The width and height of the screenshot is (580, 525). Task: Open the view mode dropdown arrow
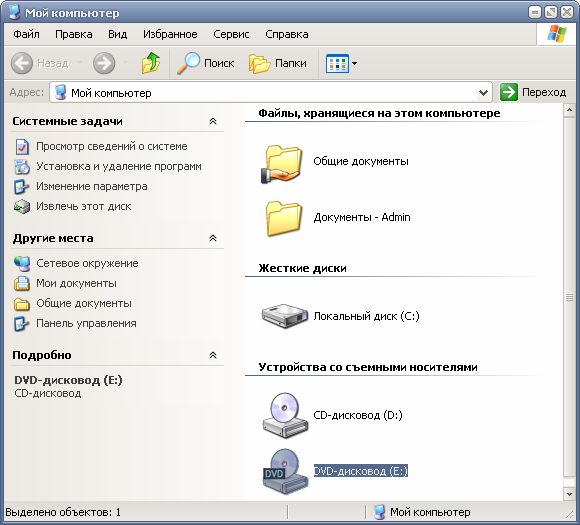point(354,63)
